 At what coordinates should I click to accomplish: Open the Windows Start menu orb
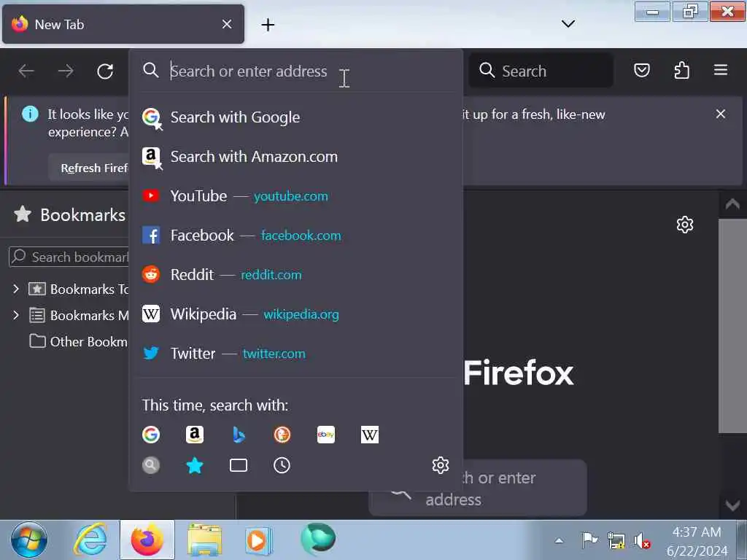tap(29, 540)
